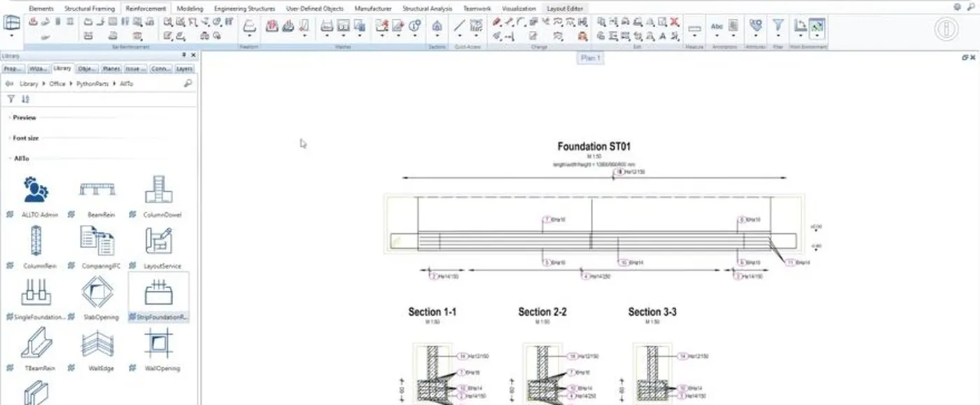980x405 pixels.
Task: Click the library search magnifier icon
Action: click(x=188, y=83)
